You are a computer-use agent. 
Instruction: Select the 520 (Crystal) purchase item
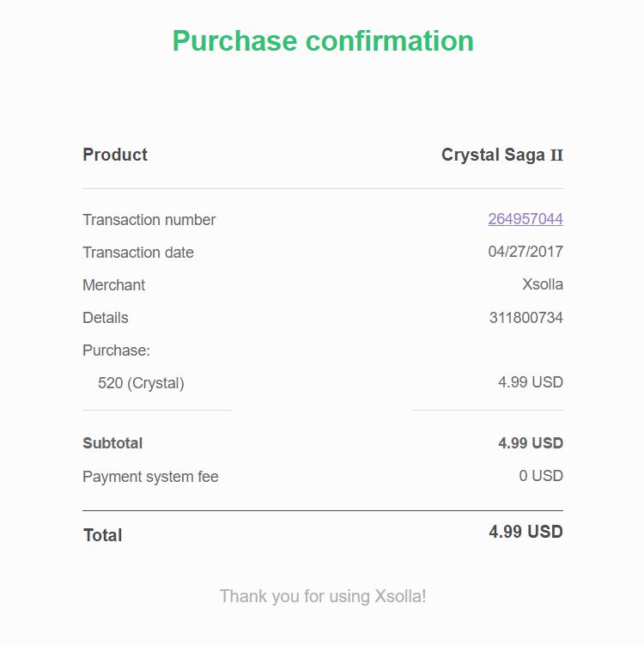pos(141,383)
